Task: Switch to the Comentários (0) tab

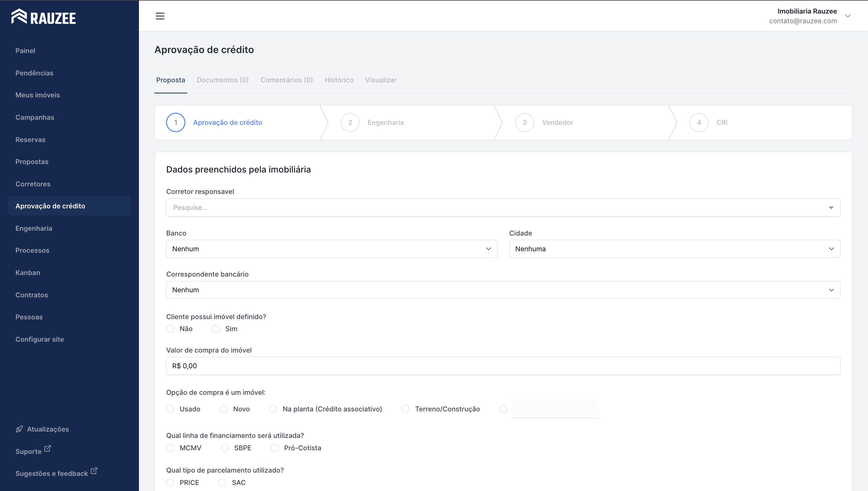Action: pyautogui.click(x=286, y=80)
